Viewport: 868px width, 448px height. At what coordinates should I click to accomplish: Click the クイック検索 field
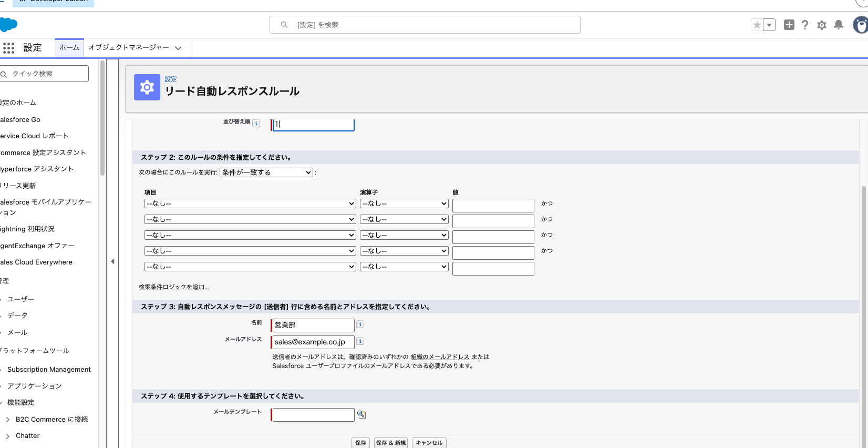(x=44, y=74)
